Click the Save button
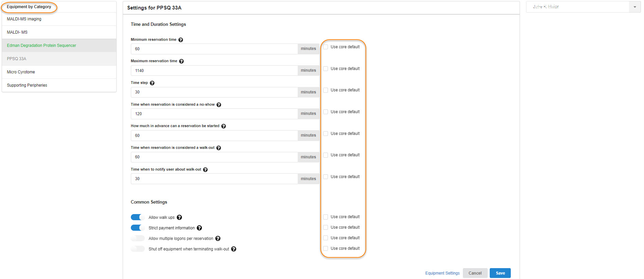Viewport: 644px width, 279px height. (x=500, y=273)
